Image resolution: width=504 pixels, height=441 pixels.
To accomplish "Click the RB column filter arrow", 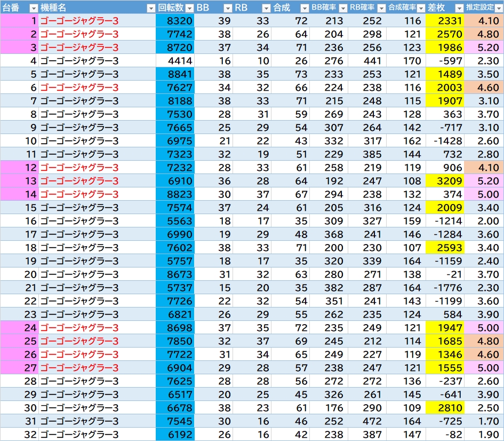I will [266, 8].
